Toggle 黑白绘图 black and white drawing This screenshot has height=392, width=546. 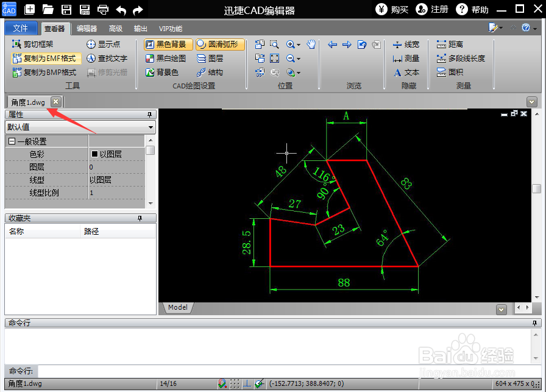(166, 58)
